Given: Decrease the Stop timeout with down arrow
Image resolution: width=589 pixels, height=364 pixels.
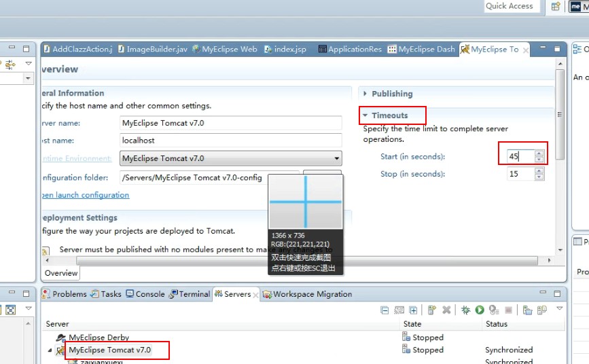Looking at the screenshot, I should 539,177.
